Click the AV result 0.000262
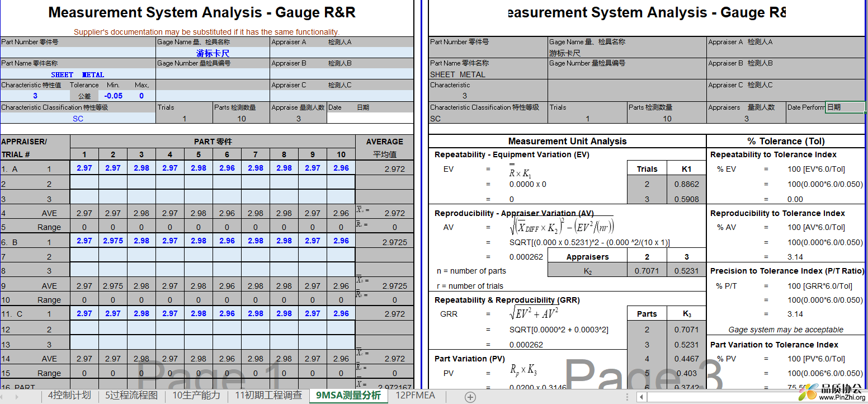Screen dimensions: 868x404 point(526,257)
